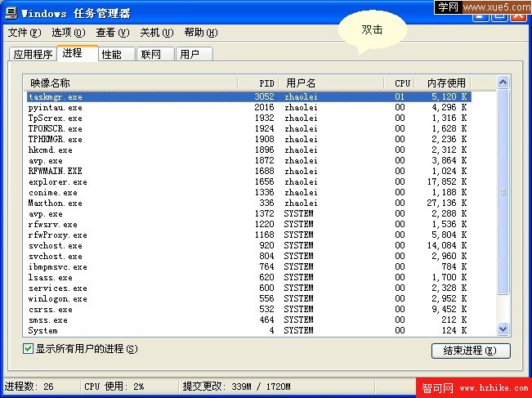This screenshot has height=398, width=532.
Task: Switch to the 用户 tab
Action: pyautogui.click(x=194, y=54)
